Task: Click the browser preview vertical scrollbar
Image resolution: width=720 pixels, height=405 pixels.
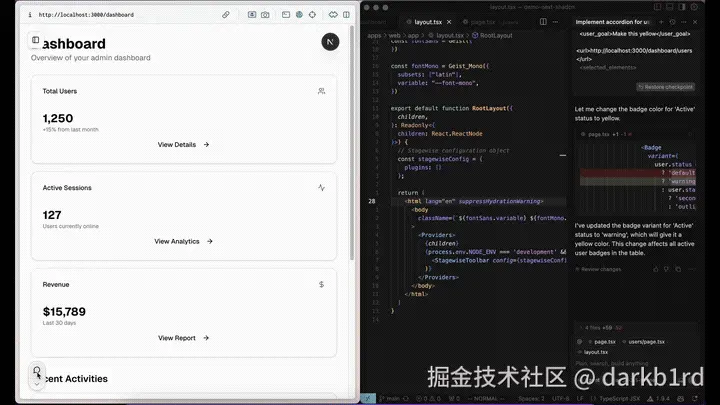Action: (352, 142)
